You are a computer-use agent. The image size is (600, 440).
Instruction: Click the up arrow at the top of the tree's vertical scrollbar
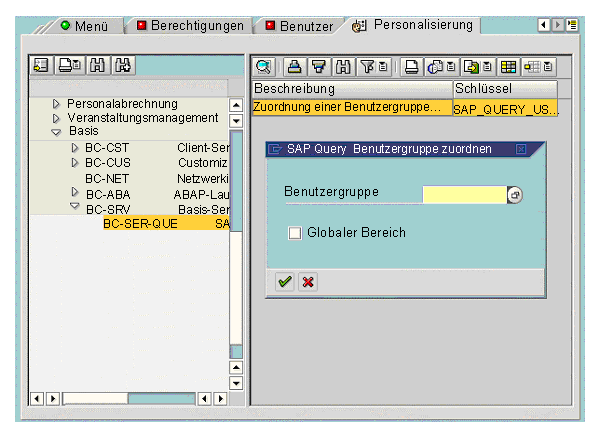pos(236,105)
